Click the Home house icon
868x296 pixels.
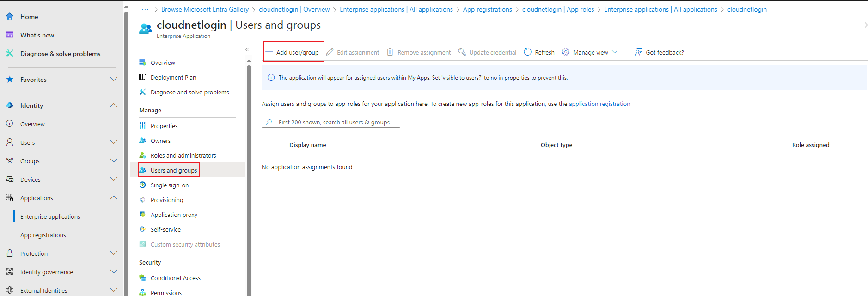click(10, 17)
